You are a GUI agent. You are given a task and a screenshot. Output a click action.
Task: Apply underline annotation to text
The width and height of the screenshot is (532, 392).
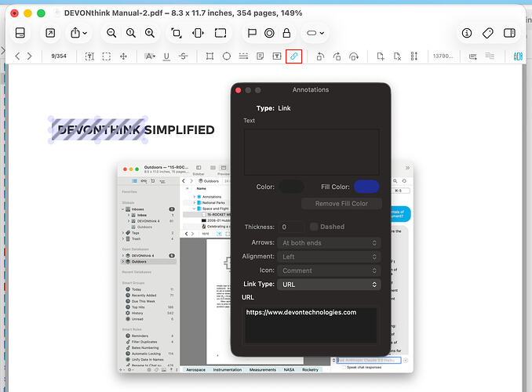coord(166,56)
